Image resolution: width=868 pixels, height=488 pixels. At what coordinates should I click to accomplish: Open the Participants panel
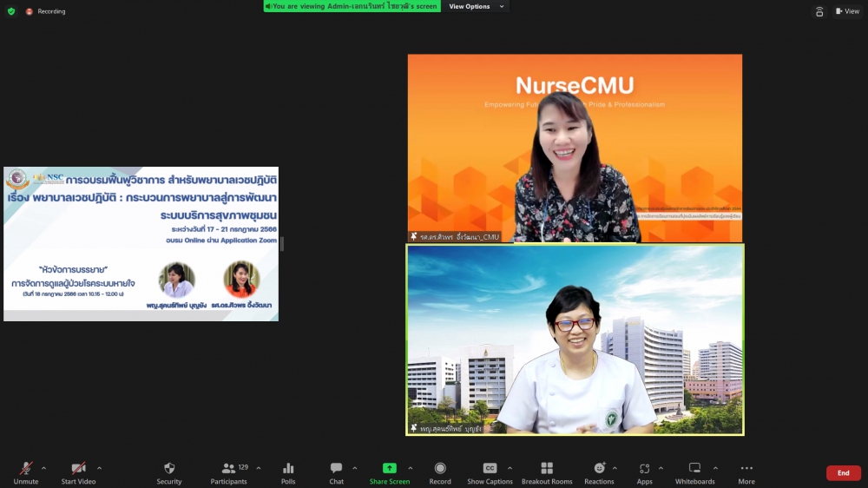click(227, 468)
